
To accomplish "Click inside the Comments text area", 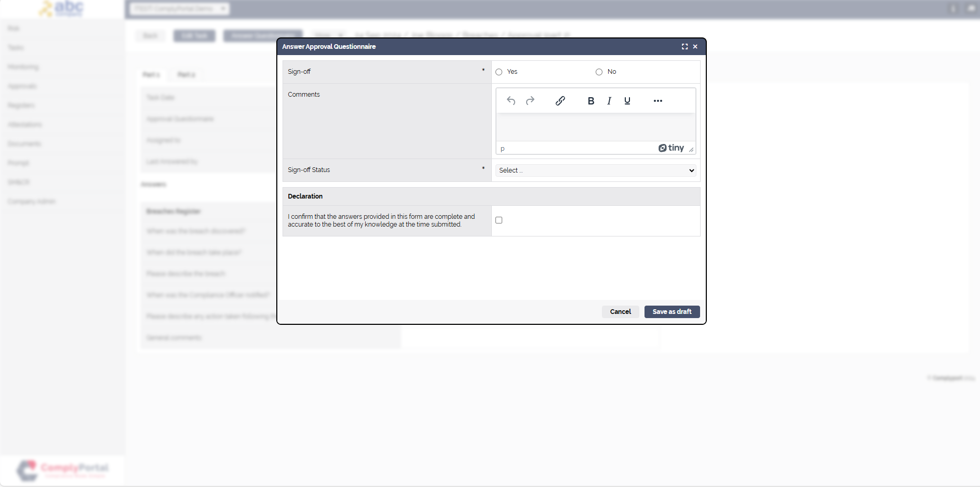I will pyautogui.click(x=596, y=127).
